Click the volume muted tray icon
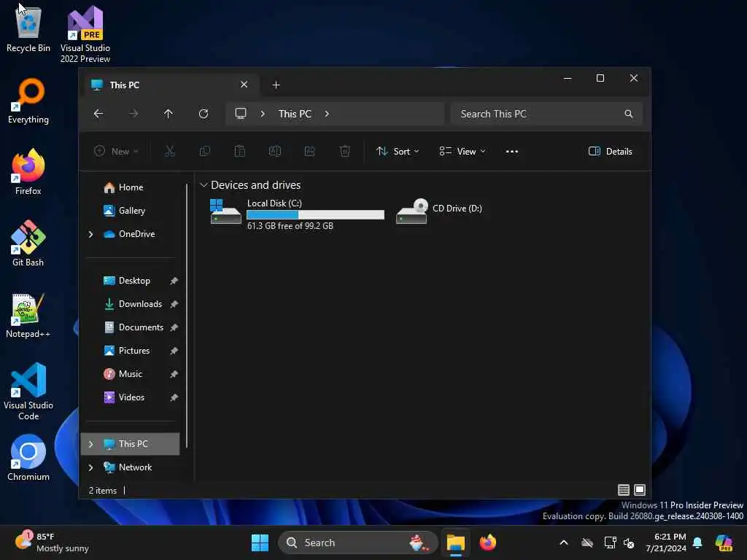747x560 pixels. [x=629, y=542]
